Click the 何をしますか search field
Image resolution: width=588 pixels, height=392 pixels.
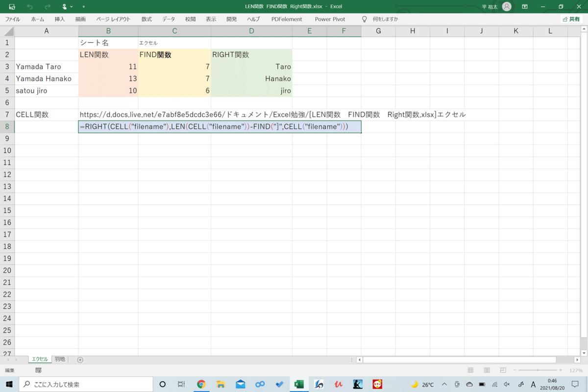[385, 19]
